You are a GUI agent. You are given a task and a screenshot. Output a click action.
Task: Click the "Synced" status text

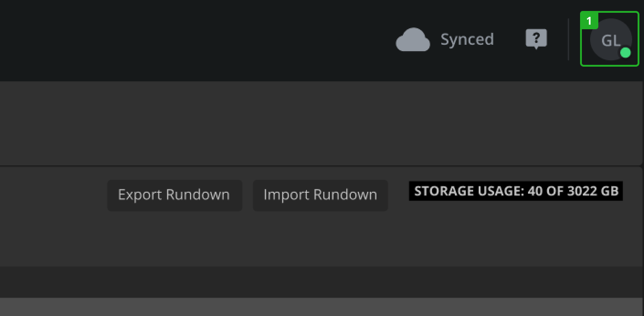tap(467, 40)
